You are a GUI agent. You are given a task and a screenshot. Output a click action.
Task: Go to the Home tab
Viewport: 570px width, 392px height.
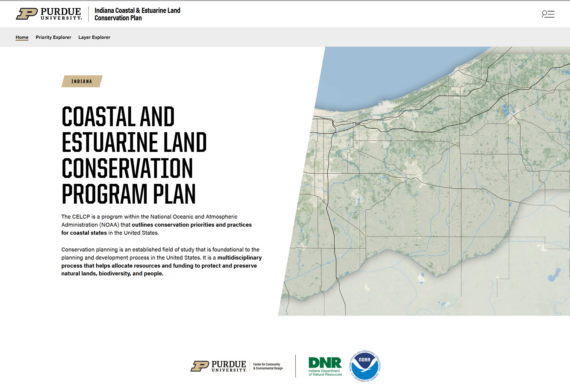click(22, 37)
